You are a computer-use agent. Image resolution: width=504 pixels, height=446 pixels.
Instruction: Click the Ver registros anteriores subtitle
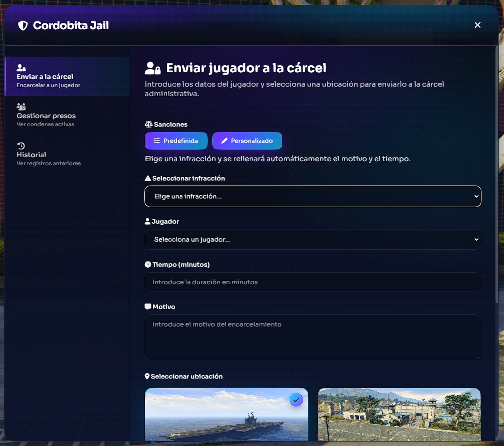pos(49,163)
